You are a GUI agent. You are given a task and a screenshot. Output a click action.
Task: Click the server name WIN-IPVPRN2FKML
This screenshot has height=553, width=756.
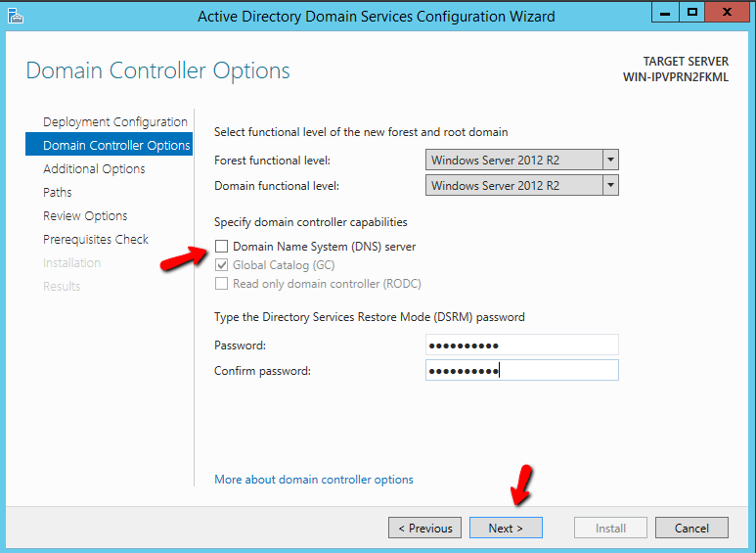tap(676, 77)
